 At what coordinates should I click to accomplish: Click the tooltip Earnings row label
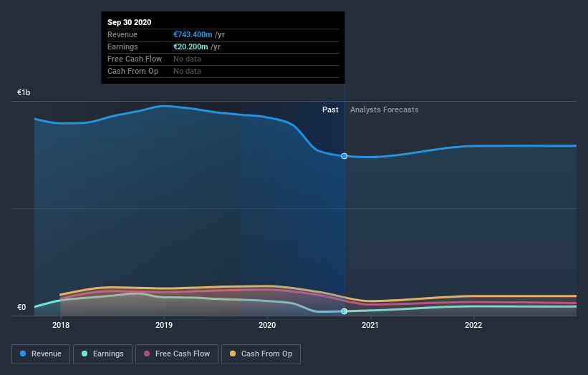(x=122, y=47)
